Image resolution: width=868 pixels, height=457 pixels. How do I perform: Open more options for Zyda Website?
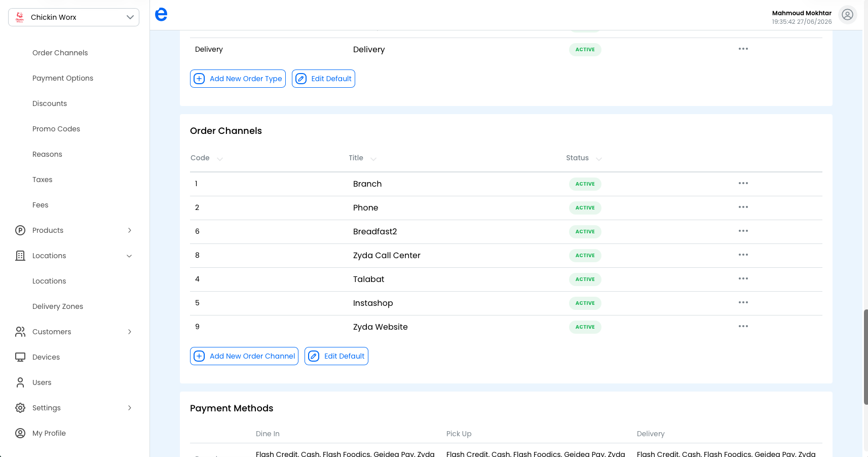[743, 326]
